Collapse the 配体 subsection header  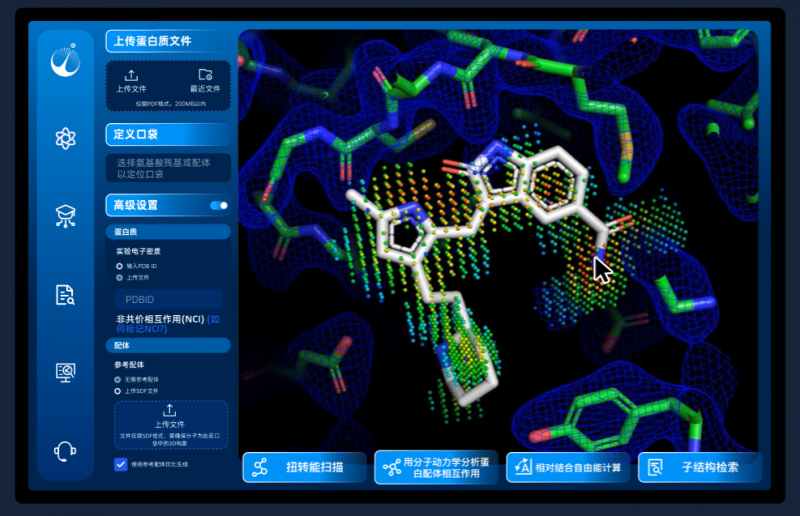167,345
